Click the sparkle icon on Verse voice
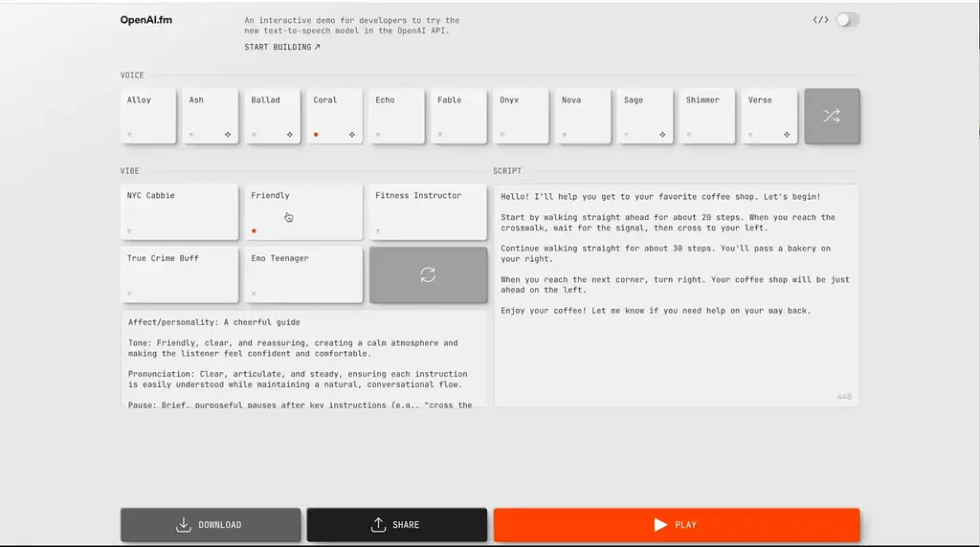The height and width of the screenshot is (547, 980). click(787, 135)
